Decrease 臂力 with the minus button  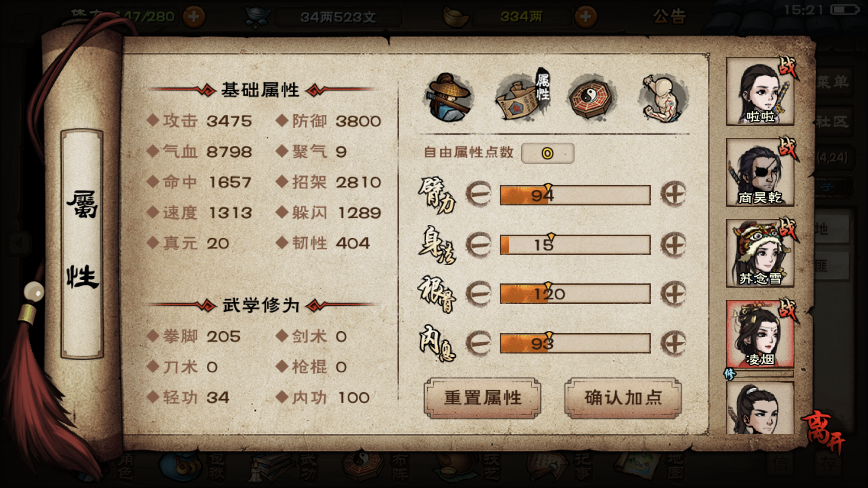(x=479, y=194)
